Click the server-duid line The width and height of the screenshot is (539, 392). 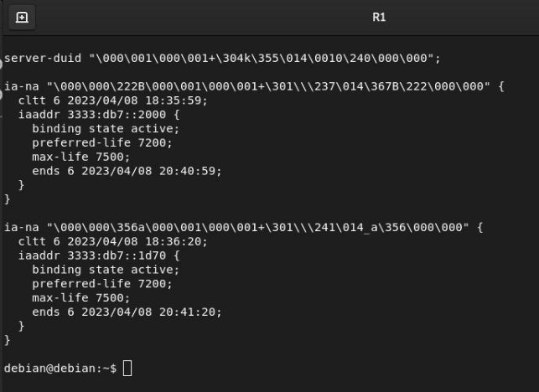coord(222,58)
